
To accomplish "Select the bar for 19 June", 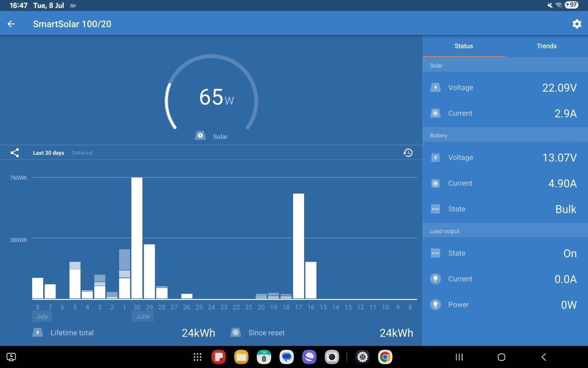I will point(273,296).
